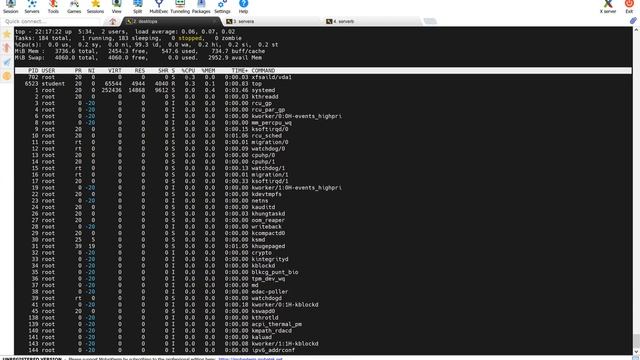Viewport: 640px width, 360px height.
Task: Click the COMMAND column header
Action: pos(263,71)
